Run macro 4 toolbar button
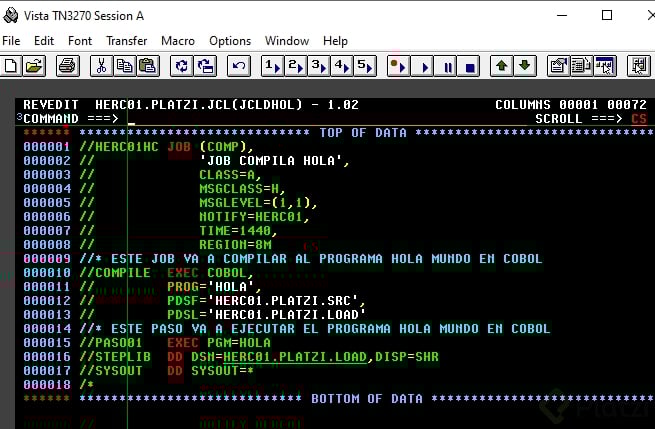This screenshot has width=655, height=429. 342,66
